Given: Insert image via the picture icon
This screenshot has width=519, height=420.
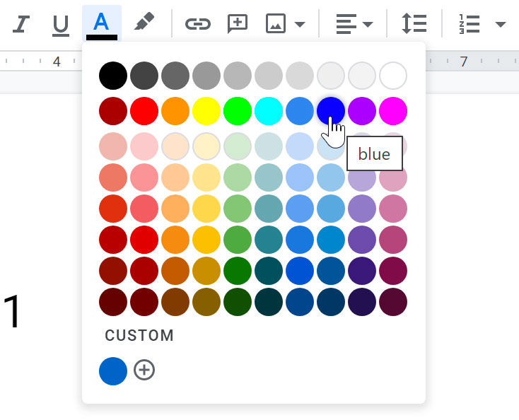Looking at the screenshot, I should [276, 24].
